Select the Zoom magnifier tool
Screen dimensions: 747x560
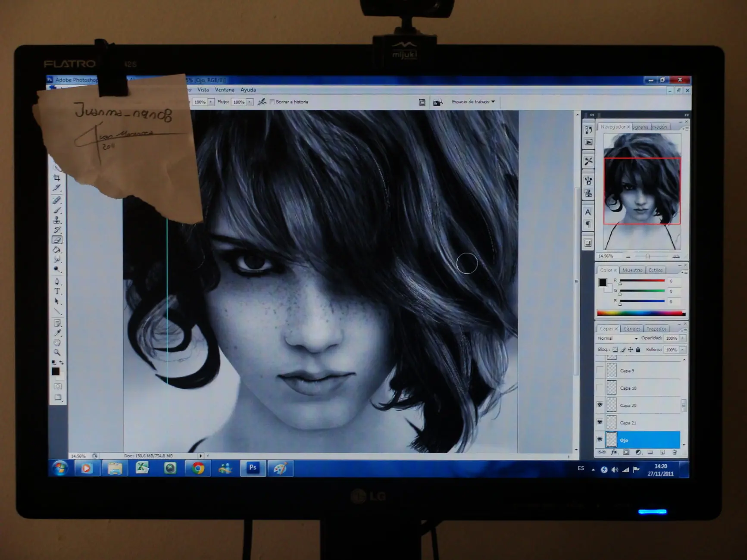[x=57, y=353]
